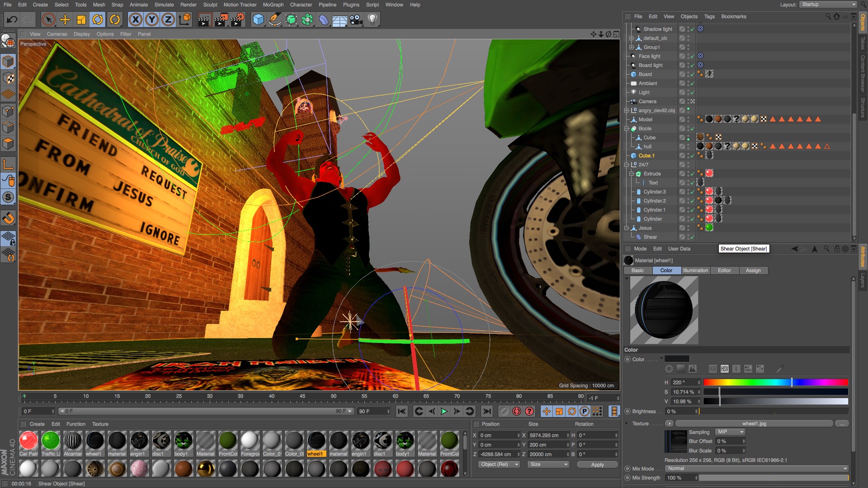Select the Move tool in top toolbar
868x488 pixels.
pyautogui.click(x=65, y=19)
